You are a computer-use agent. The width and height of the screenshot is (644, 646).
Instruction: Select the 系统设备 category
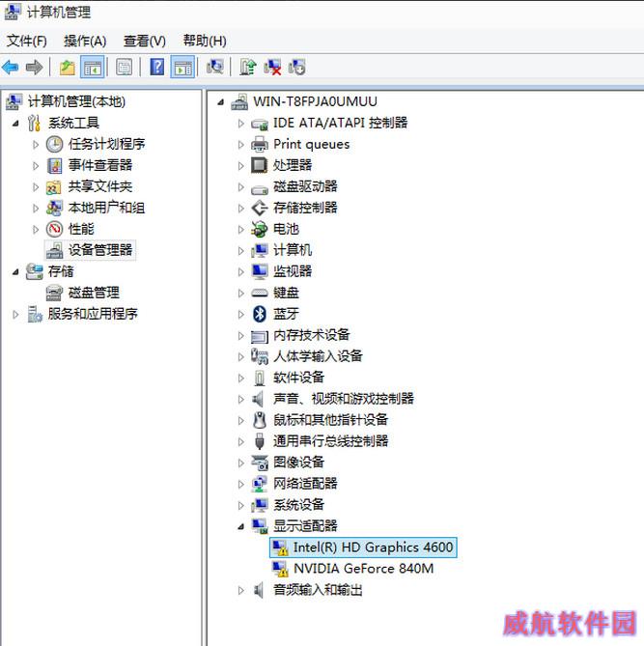pos(298,505)
